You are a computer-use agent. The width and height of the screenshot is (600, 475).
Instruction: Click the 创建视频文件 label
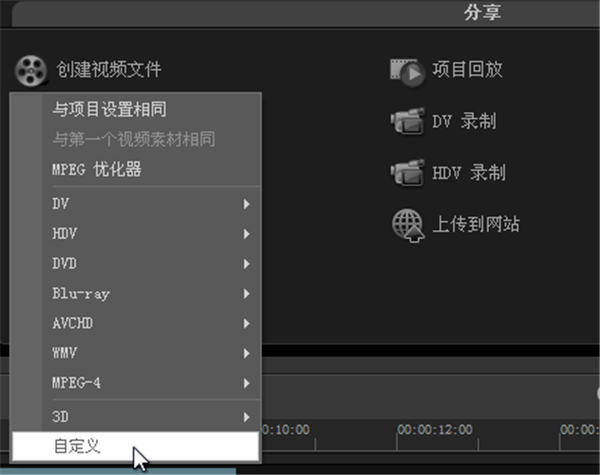109,70
